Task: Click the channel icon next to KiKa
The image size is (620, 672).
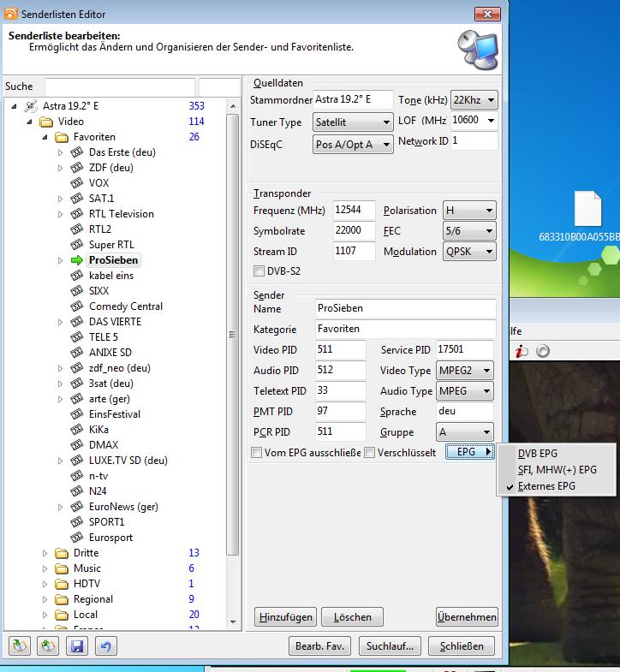Action: pos(77,430)
